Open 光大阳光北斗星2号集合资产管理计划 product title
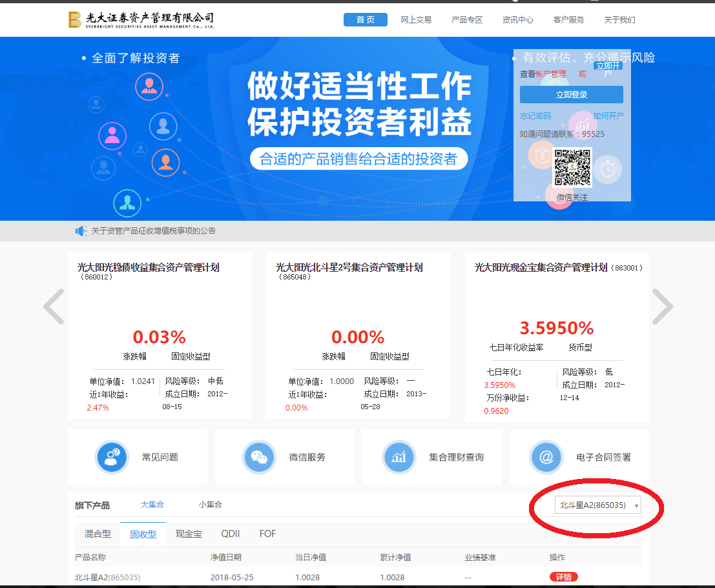This screenshot has width=715, height=588. (x=349, y=268)
